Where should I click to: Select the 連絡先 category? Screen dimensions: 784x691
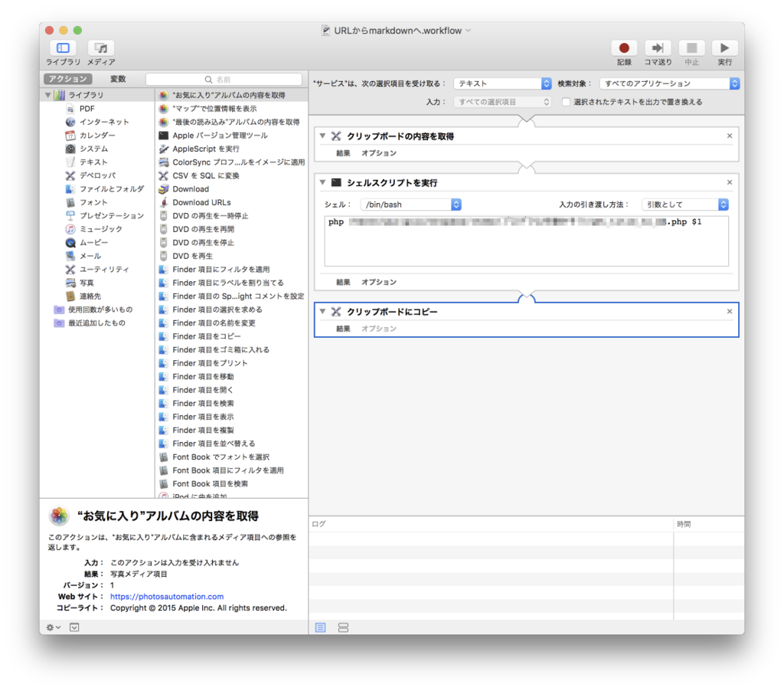[90, 296]
